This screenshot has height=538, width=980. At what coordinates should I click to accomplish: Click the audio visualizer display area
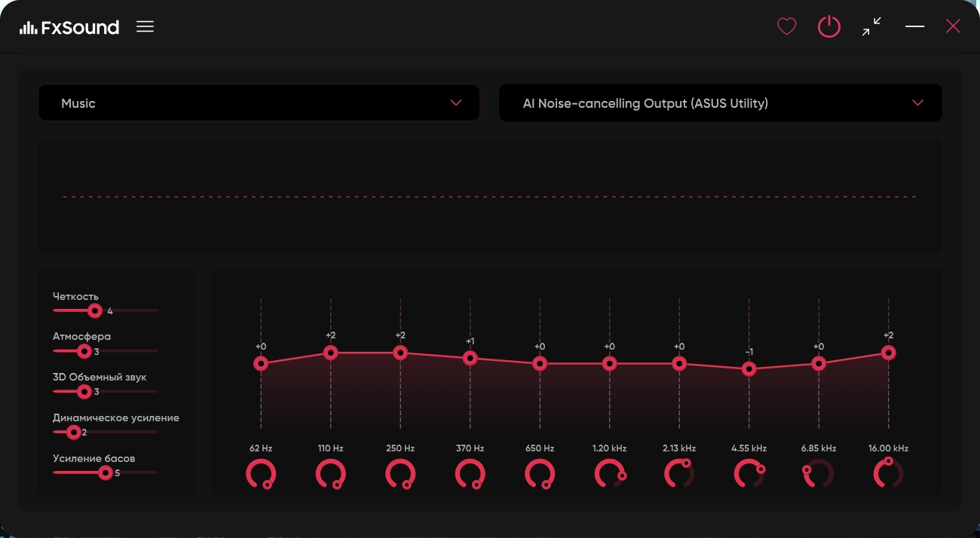pos(490,197)
